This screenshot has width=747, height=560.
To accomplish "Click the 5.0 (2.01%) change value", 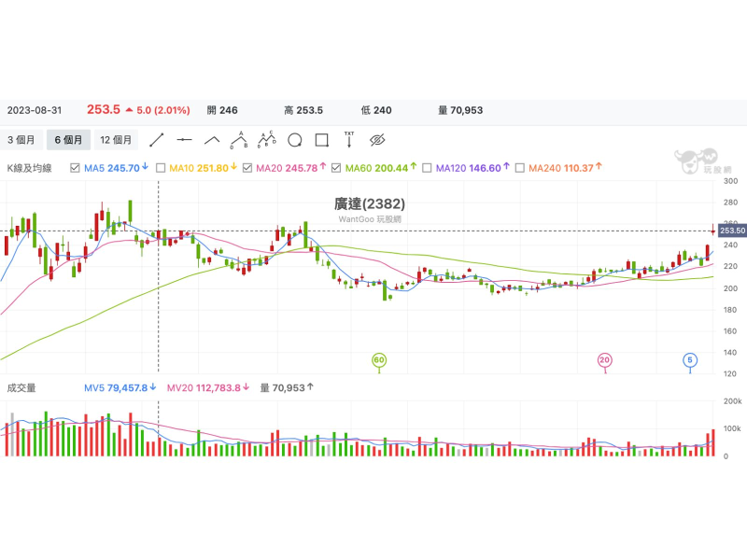I will tap(163, 110).
